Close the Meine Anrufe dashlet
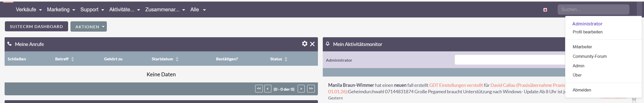This screenshot has height=103, width=644. pyautogui.click(x=312, y=44)
